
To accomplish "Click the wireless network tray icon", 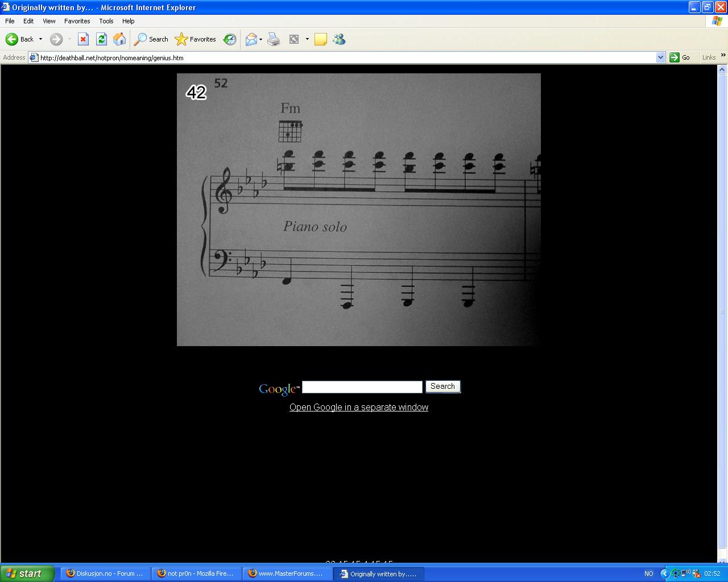I will click(685, 573).
